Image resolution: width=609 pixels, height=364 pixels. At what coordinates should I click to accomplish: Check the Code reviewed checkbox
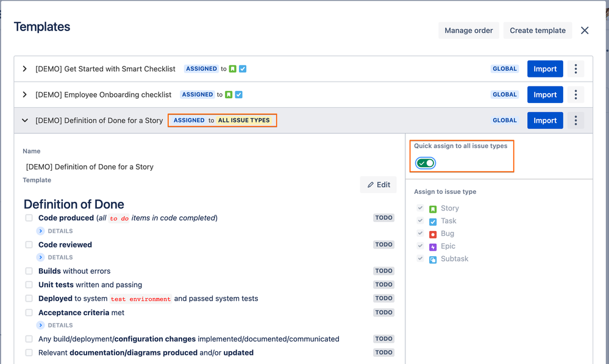(x=29, y=244)
